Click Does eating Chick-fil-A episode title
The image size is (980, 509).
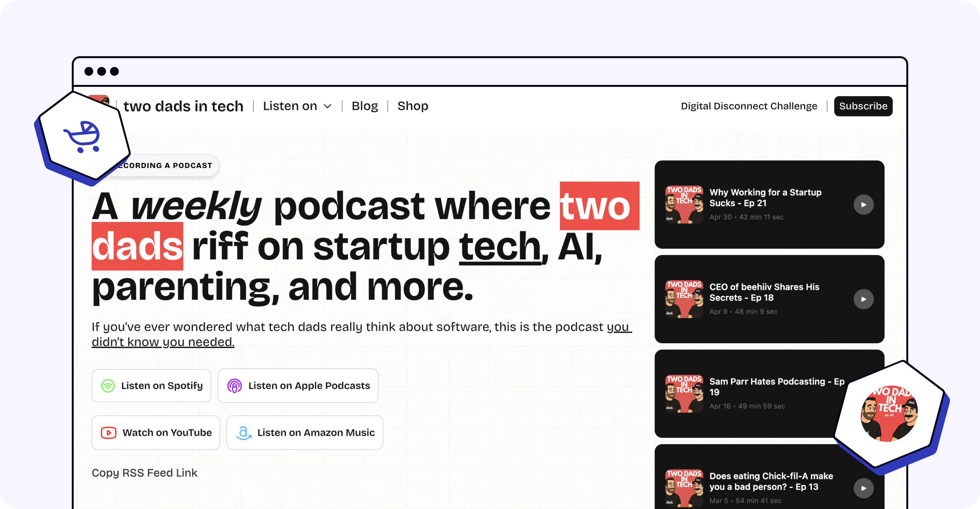[x=771, y=481]
